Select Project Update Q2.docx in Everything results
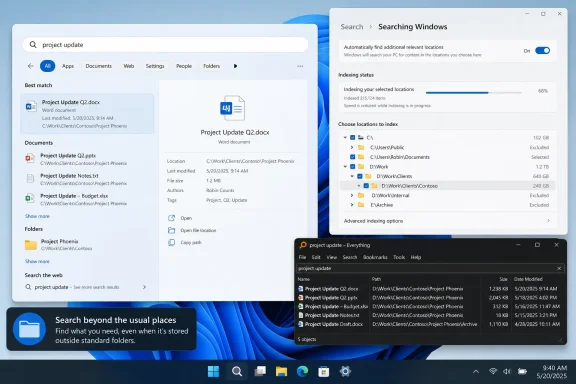This screenshot has height=384, width=576. coord(331,289)
